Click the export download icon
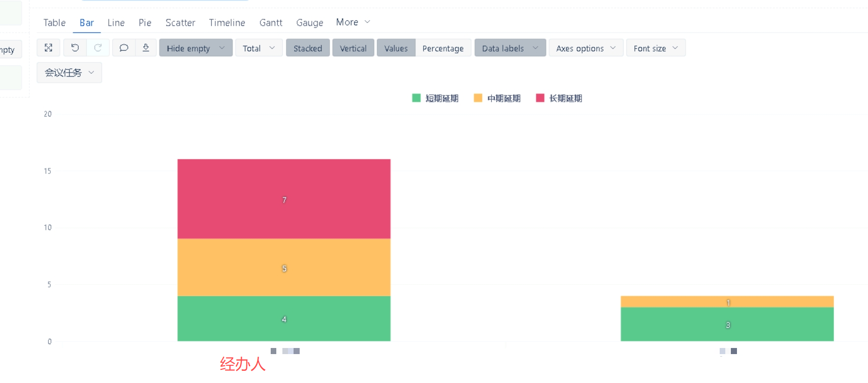The image size is (868, 383). [146, 48]
